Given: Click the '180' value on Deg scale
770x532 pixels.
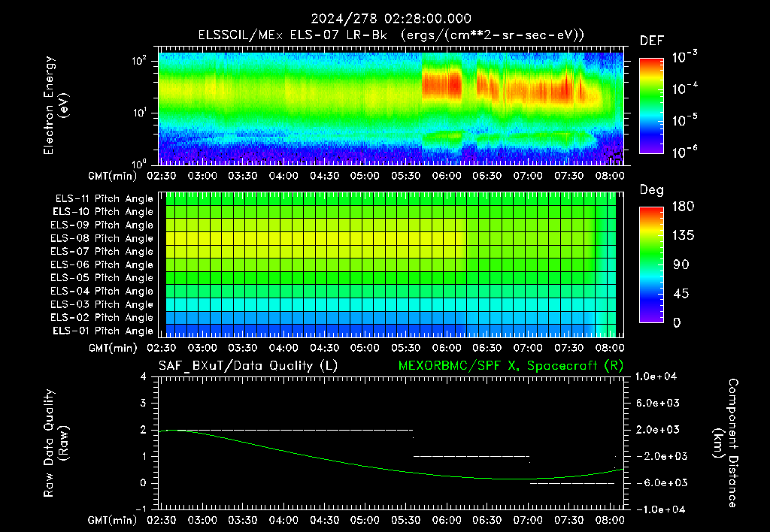Looking at the screenshot, I should [x=683, y=207].
